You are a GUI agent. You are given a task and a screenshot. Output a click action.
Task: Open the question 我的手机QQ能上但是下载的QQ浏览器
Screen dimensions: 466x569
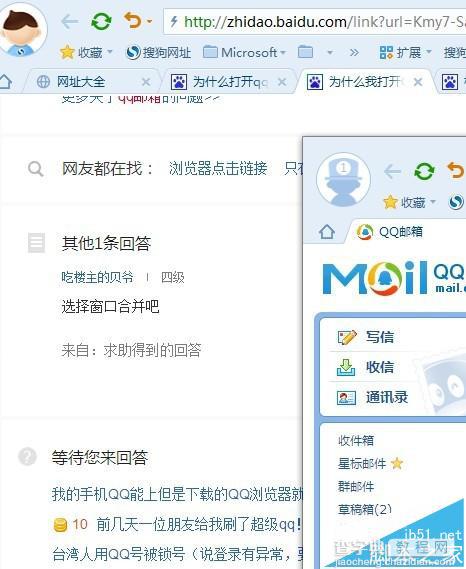(x=177, y=494)
